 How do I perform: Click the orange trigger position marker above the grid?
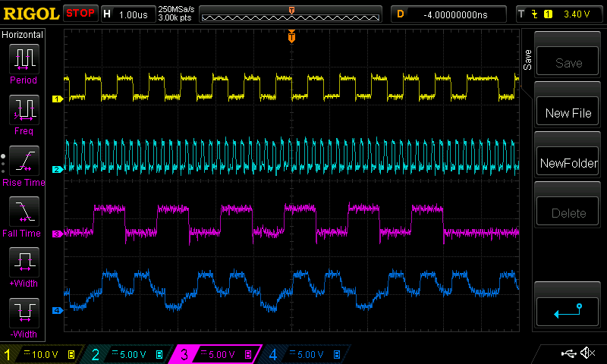point(291,36)
